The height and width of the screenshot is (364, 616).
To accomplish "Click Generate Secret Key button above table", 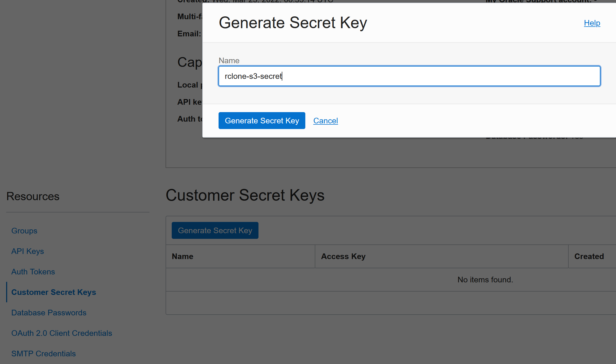I will tap(215, 230).
